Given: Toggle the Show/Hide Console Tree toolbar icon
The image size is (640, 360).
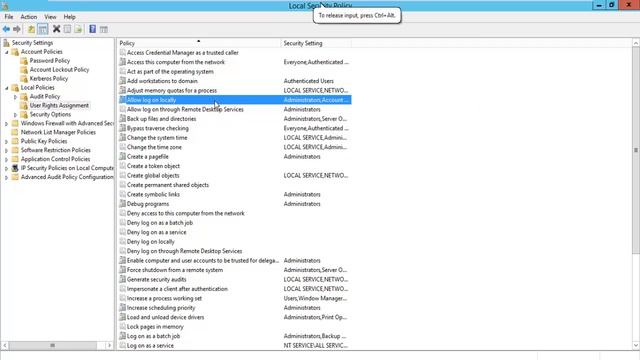Looking at the screenshot, I should pos(42,29).
